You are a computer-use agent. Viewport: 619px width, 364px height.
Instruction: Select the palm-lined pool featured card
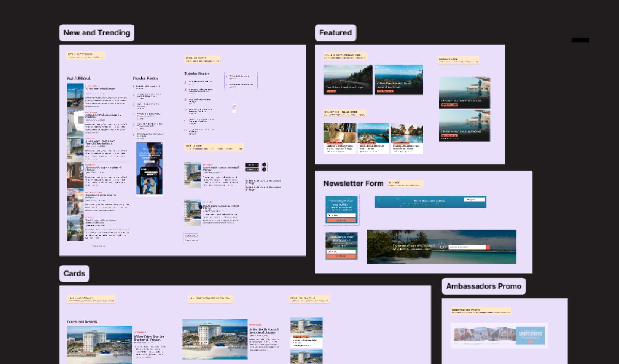[x=407, y=138]
